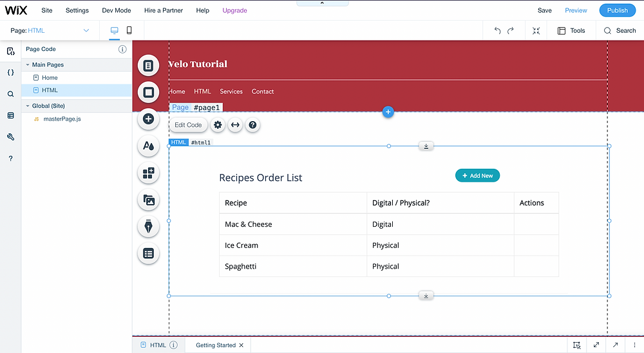The width and height of the screenshot is (644, 353).
Task: Click Edit Code button
Action: coord(188,125)
